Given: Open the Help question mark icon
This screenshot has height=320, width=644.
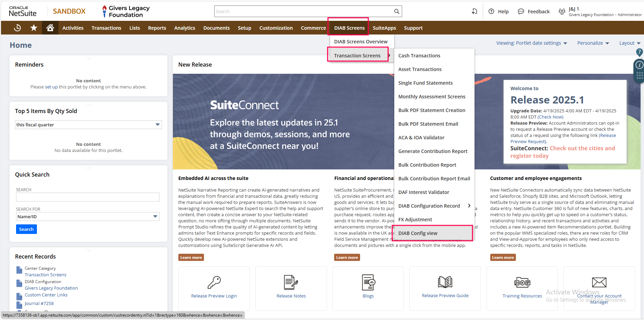Looking at the screenshot, I should click(x=491, y=11).
